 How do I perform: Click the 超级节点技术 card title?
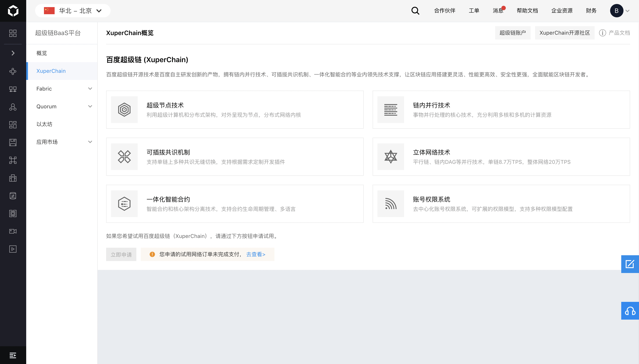[x=165, y=105]
